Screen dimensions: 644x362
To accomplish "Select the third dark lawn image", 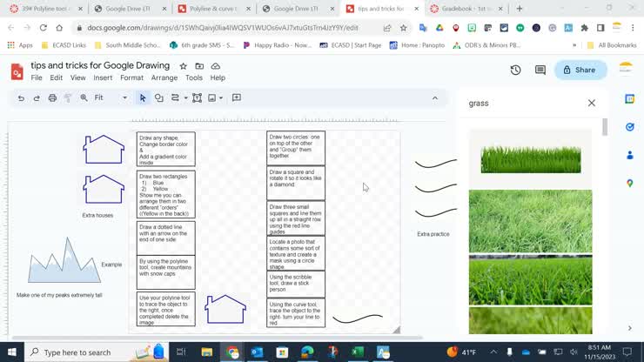I will click(531, 280).
